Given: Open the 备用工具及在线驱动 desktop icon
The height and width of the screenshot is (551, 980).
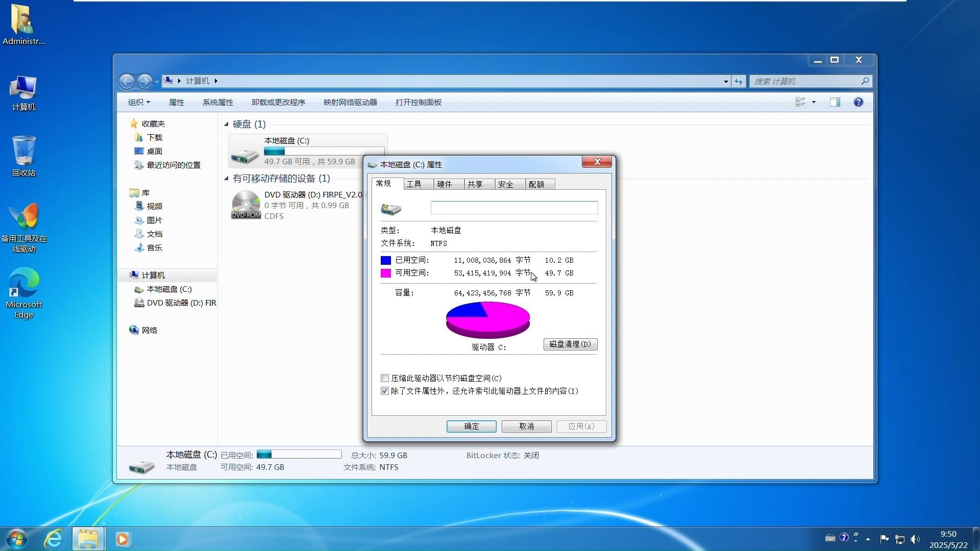Looking at the screenshot, I should pyautogui.click(x=23, y=228).
